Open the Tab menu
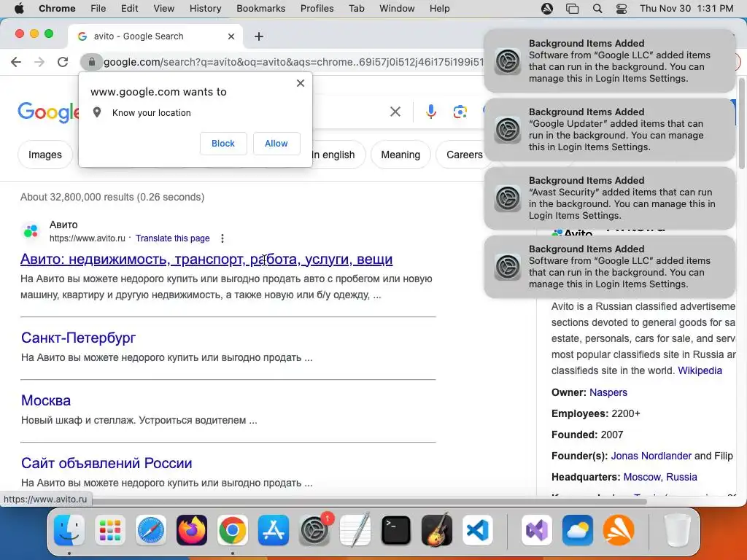747x560 pixels. click(356, 8)
